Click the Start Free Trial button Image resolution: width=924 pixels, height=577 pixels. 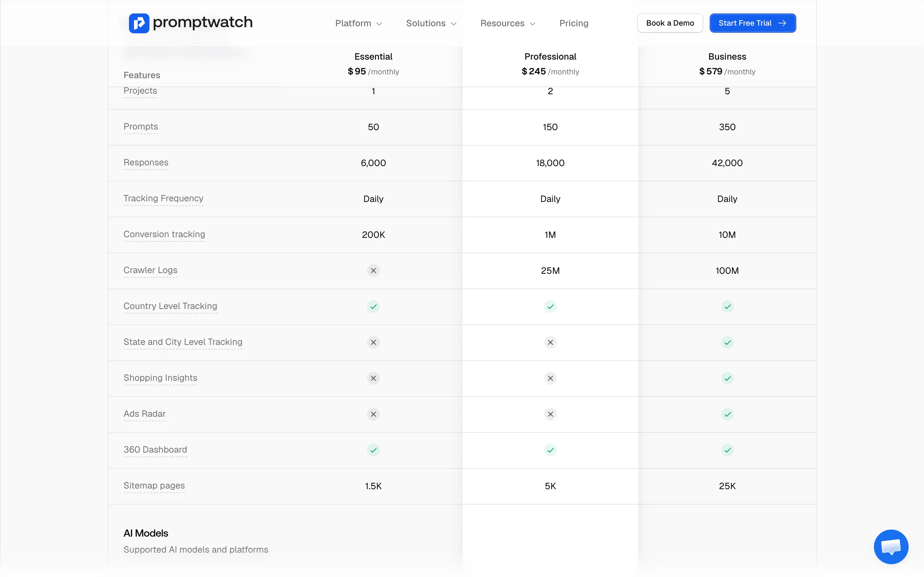[753, 23]
